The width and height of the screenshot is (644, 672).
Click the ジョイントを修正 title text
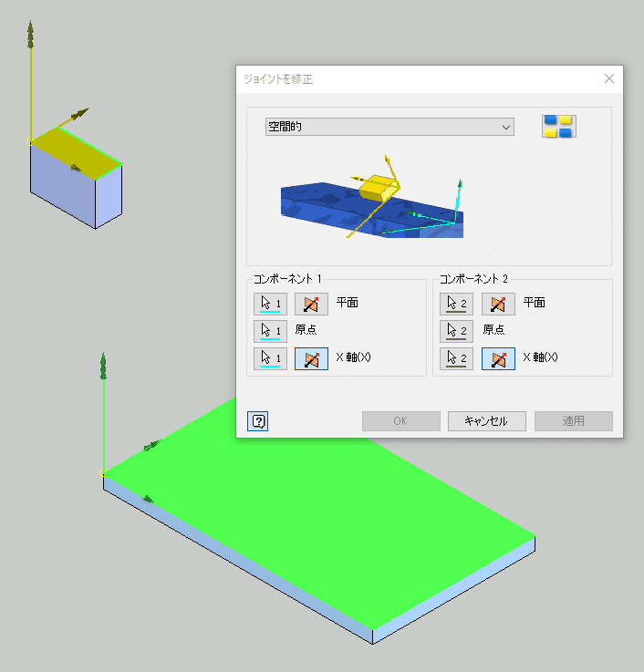pyautogui.click(x=278, y=78)
